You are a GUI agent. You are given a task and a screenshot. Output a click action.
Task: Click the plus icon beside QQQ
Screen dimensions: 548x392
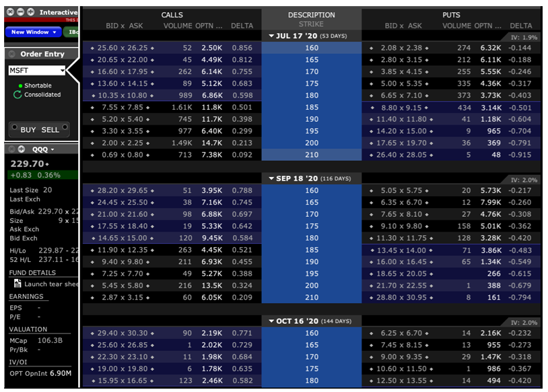(x=22, y=149)
